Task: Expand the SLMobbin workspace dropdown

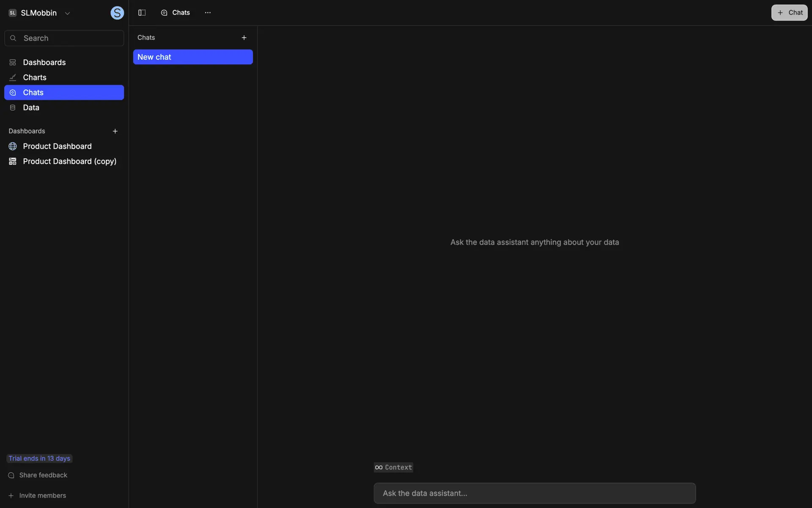Action: pyautogui.click(x=67, y=13)
